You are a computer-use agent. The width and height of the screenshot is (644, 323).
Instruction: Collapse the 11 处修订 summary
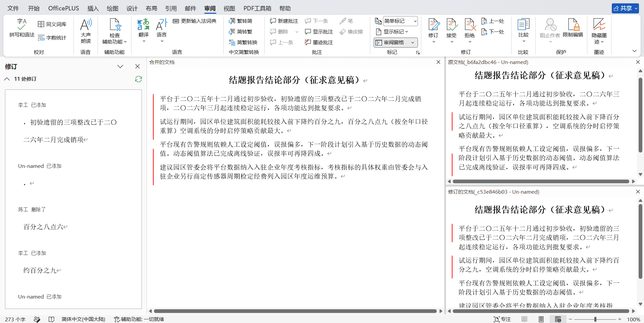[7, 79]
